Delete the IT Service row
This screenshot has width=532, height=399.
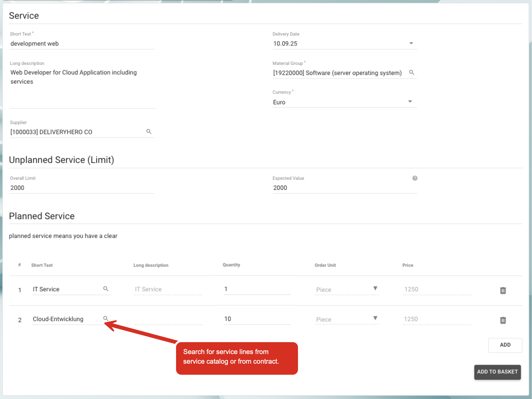(503, 290)
